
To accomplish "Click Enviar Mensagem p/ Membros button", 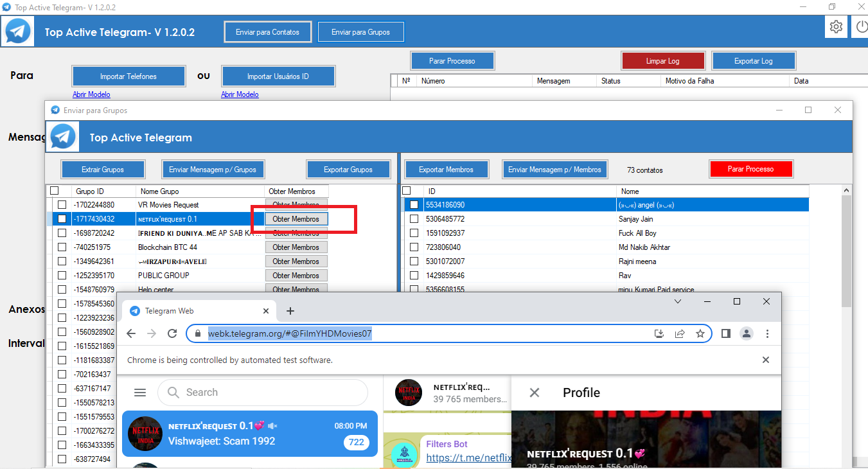I will coord(554,170).
